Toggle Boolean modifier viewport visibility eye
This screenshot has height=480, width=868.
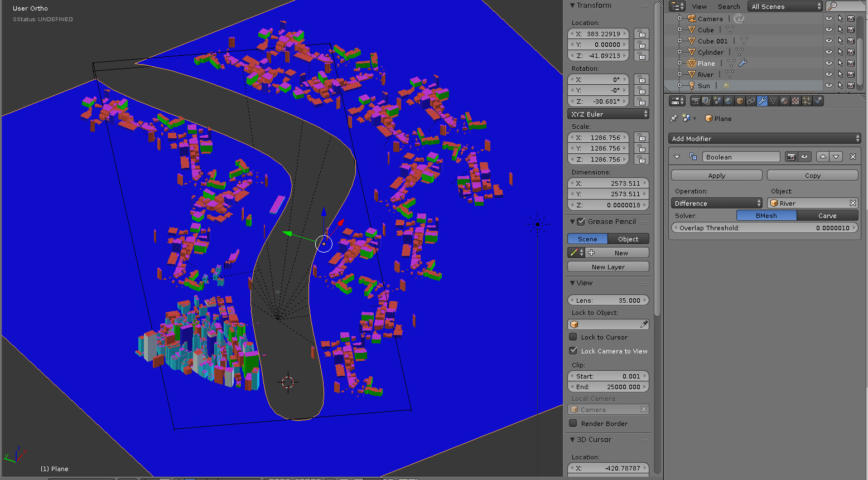[804, 157]
